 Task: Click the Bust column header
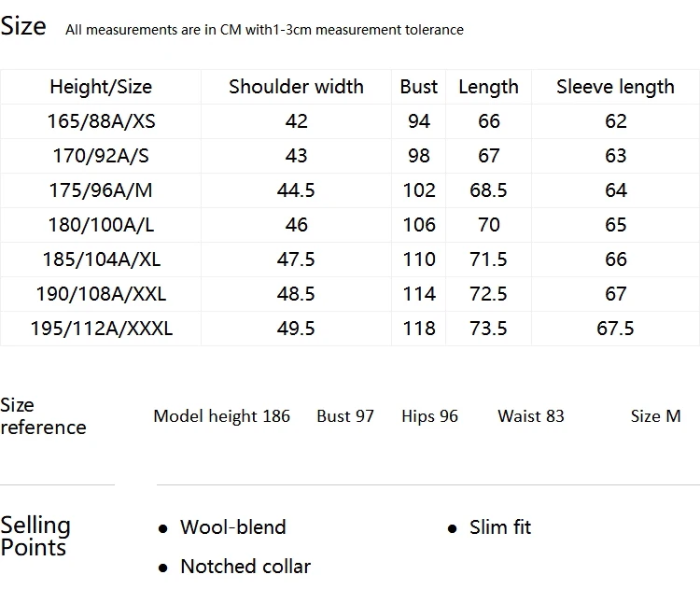tap(418, 87)
